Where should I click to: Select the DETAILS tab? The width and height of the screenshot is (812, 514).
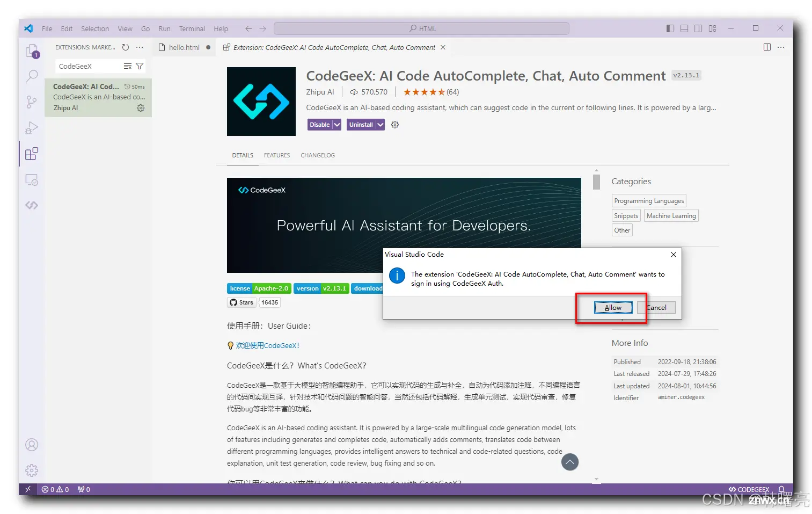(243, 155)
